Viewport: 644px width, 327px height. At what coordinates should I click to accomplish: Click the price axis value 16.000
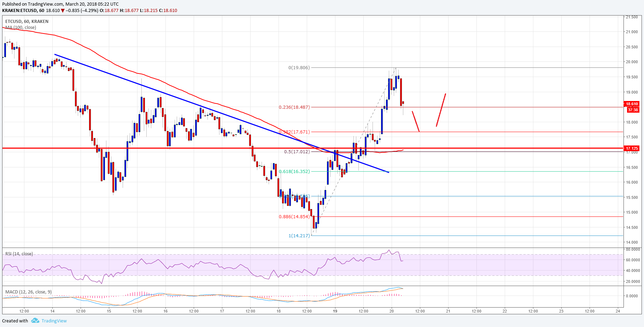[x=632, y=182]
